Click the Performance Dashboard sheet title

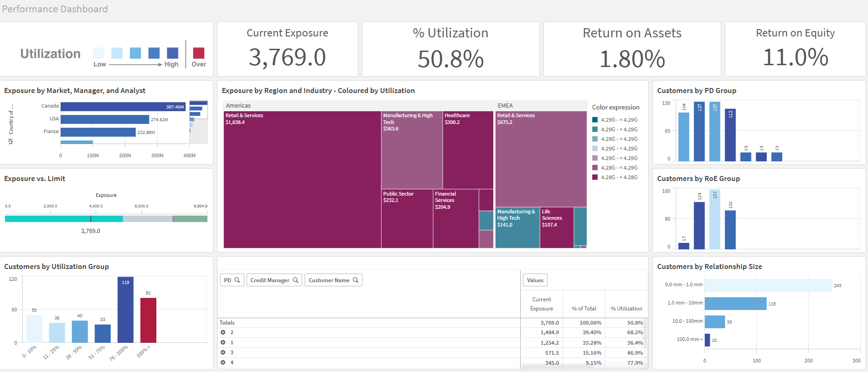[x=55, y=9]
